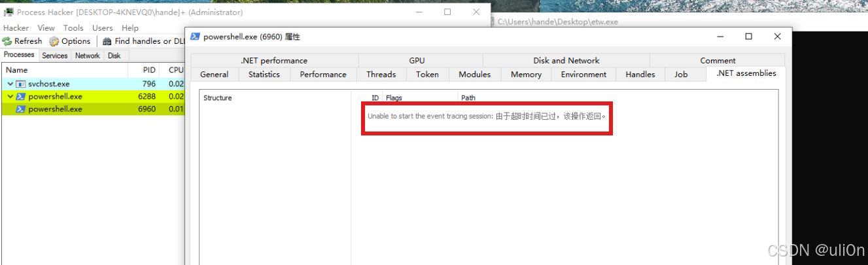Click Process Hacker title bar app icon
The height and width of the screenshot is (265, 868).
pos(9,12)
